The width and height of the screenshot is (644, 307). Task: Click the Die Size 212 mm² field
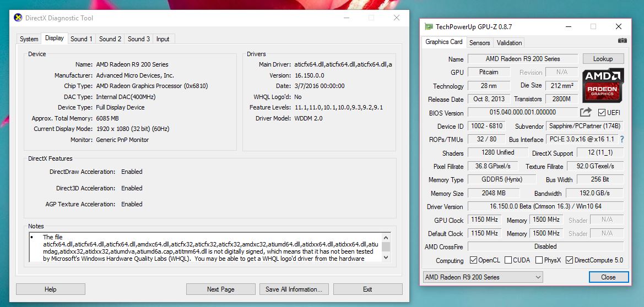click(561, 85)
